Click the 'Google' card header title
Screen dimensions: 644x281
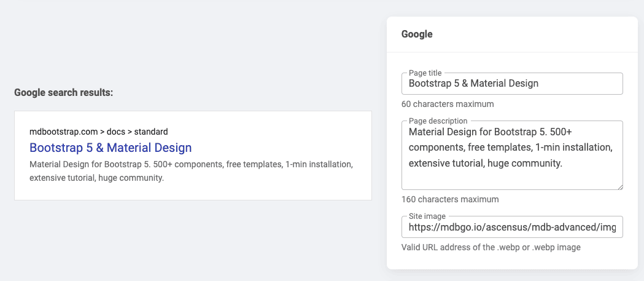click(417, 34)
